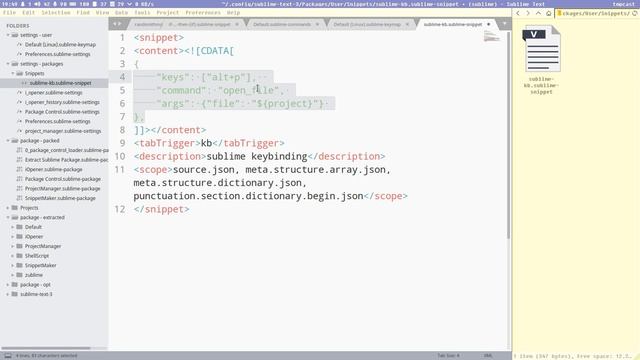Click the Snippets folder icon
Image resolution: width=640 pixels, height=360 pixels.
19,73
